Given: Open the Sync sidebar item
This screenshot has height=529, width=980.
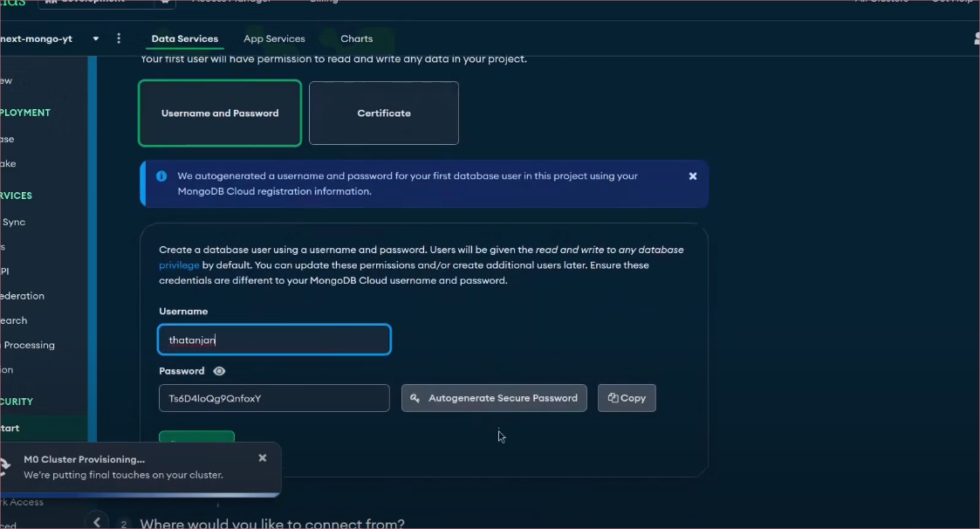Looking at the screenshot, I should [13, 222].
